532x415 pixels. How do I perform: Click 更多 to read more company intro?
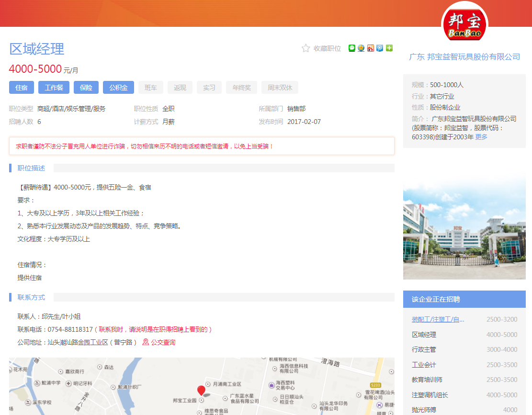click(x=481, y=136)
